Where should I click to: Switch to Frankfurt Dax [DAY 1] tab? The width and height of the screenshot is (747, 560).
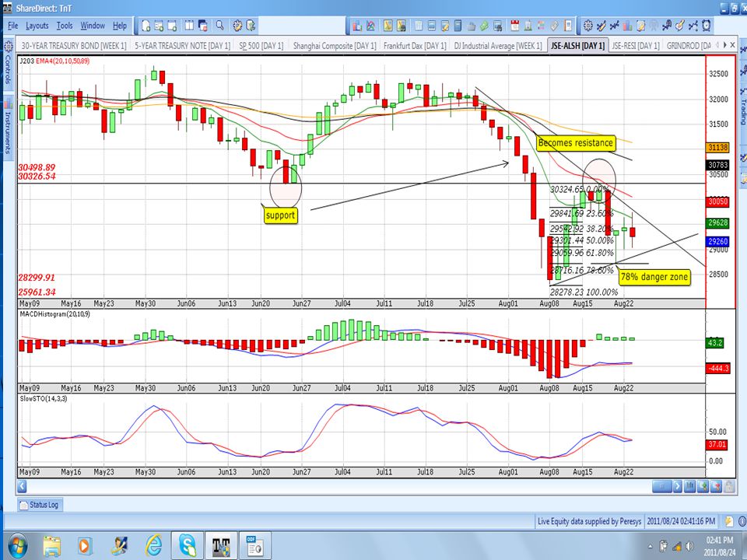point(415,46)
